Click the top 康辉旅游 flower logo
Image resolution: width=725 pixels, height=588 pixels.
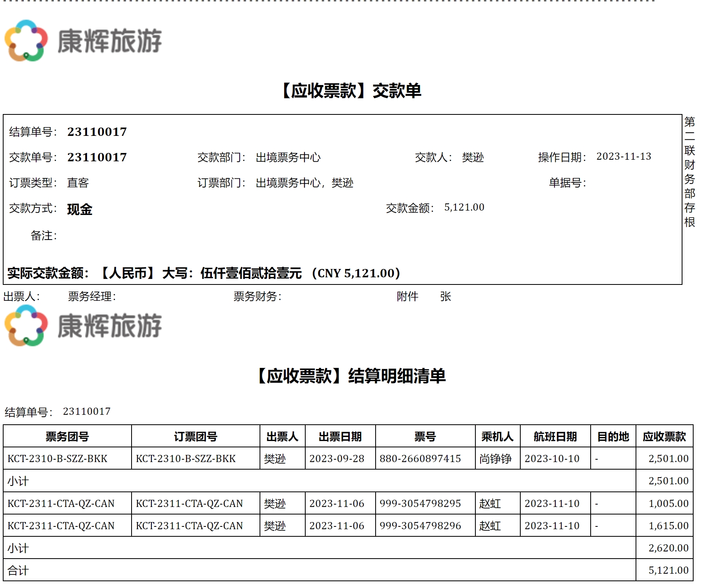(26, 41)
